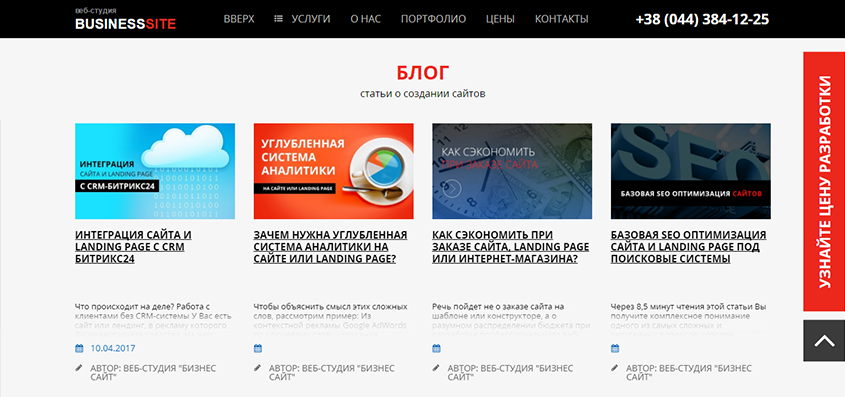Click the red УЗНАЙТЕ ЦЕНУ РАЗРАБОТКИ side button
Screen dimensions: 845x397
(824, 182)
